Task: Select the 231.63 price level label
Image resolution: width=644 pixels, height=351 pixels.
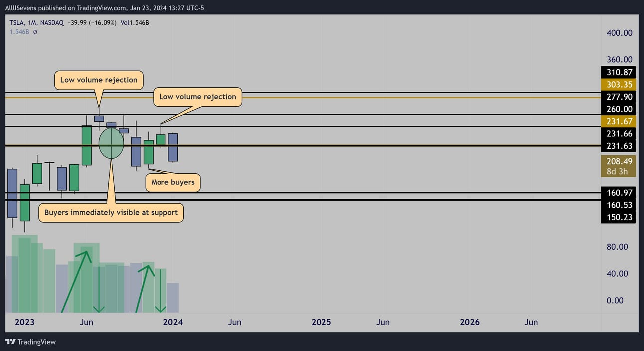Action: coord(618,146)
